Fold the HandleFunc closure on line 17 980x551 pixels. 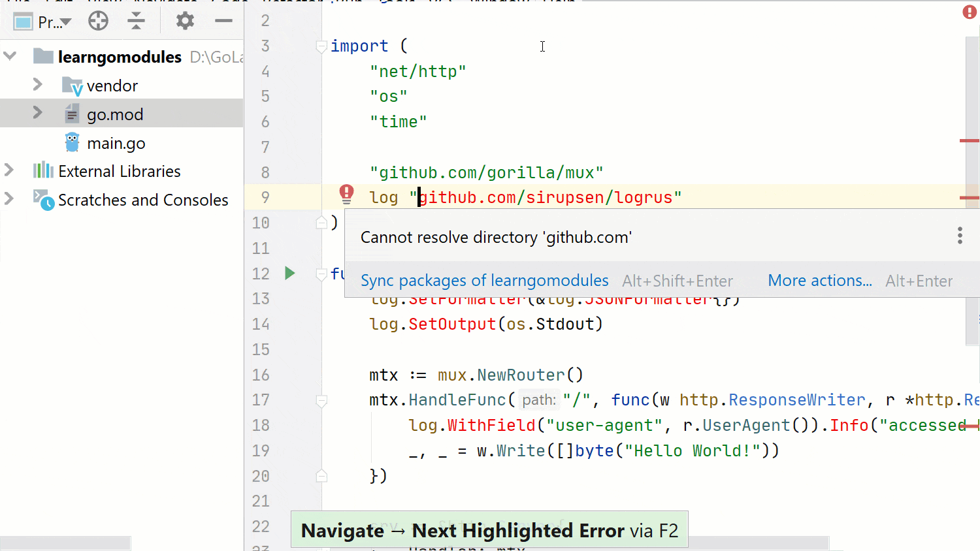click(x=321, y=401)
